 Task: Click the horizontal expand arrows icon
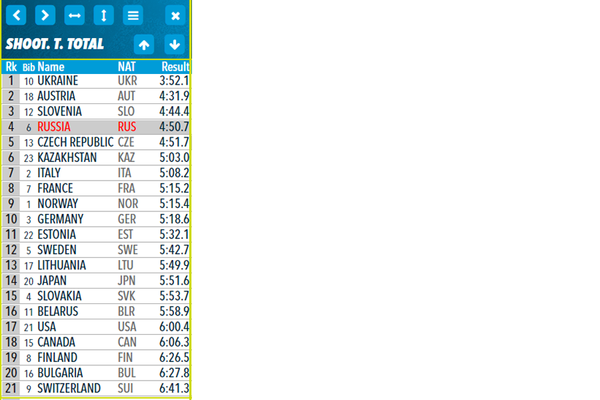point(74,15)
